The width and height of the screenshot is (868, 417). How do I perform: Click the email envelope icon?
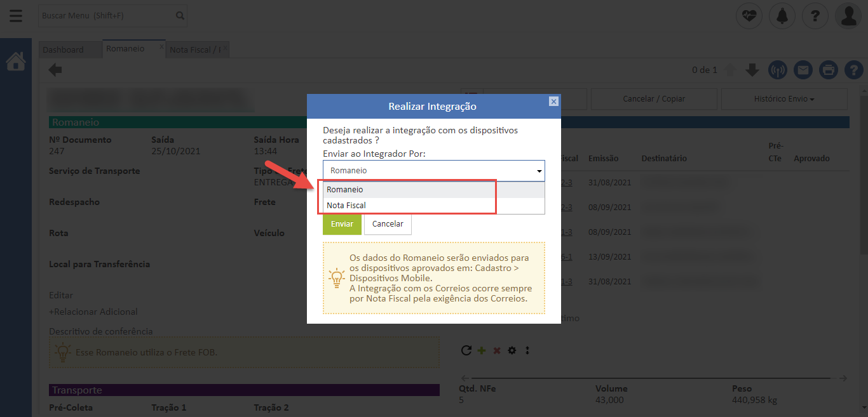(803, 70)
